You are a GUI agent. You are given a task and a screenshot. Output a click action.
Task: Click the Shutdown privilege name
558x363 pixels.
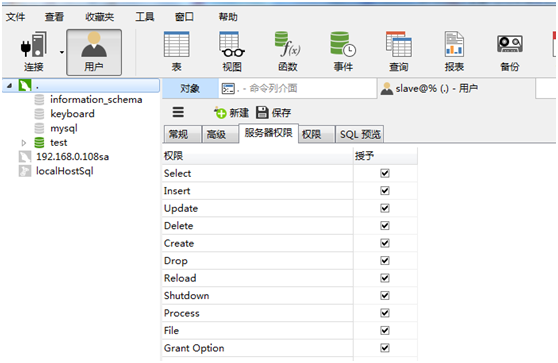tap(186, 296)
